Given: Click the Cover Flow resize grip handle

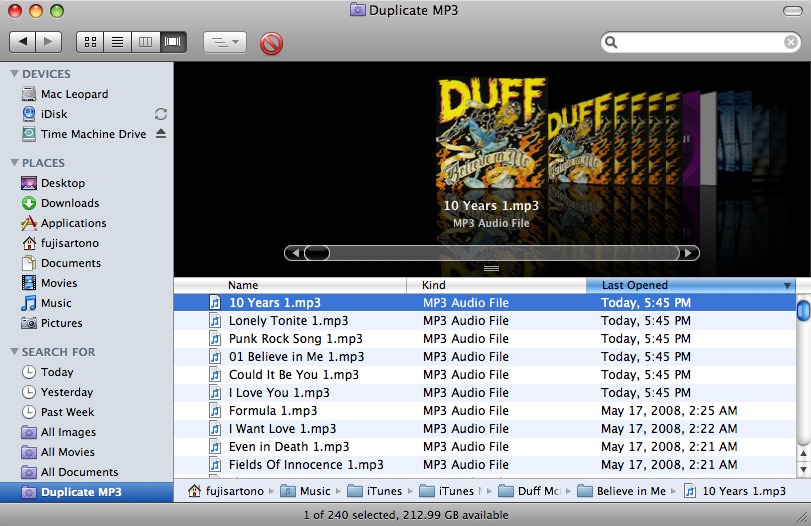Looking at the screenshot, I should 491,268.
